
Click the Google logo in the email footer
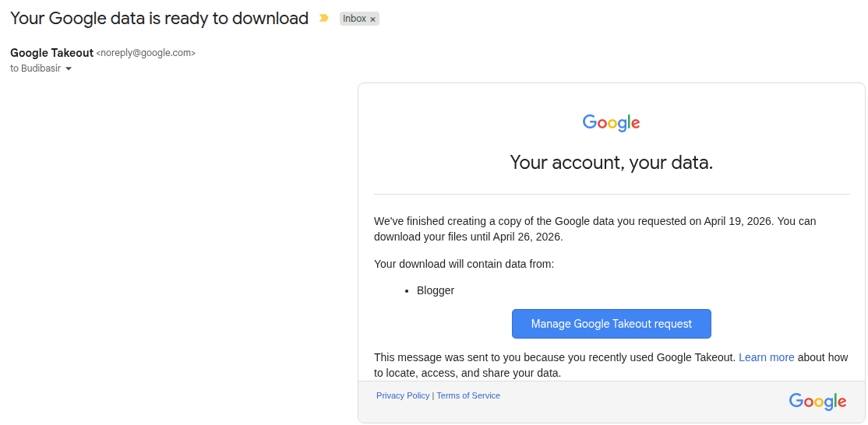pos(817,402)
